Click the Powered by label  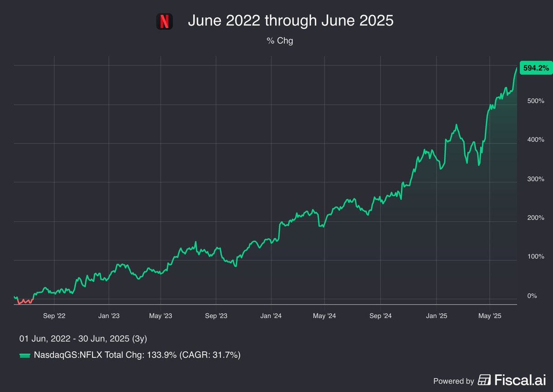pos(453,381)
